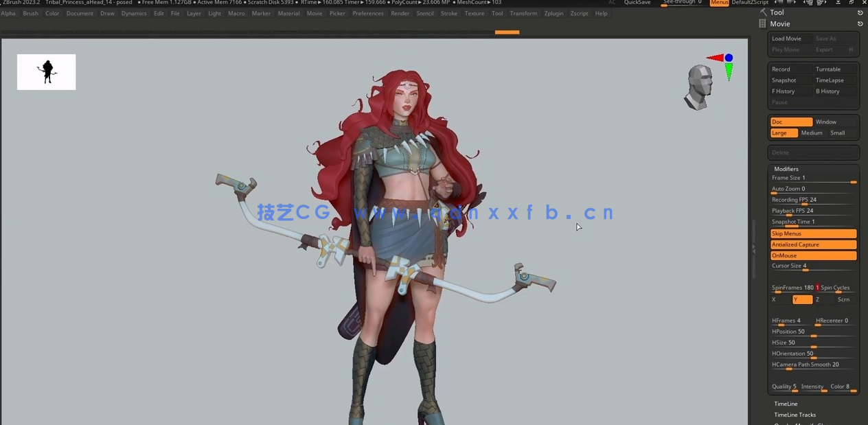Expand the TimeLine Tracks section

[x=795, y=415]
